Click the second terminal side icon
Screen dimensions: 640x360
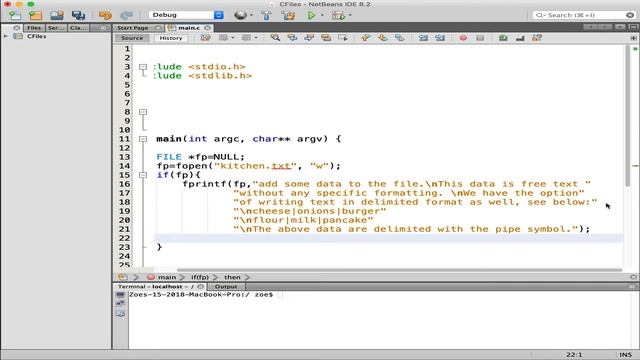[120, 304]
